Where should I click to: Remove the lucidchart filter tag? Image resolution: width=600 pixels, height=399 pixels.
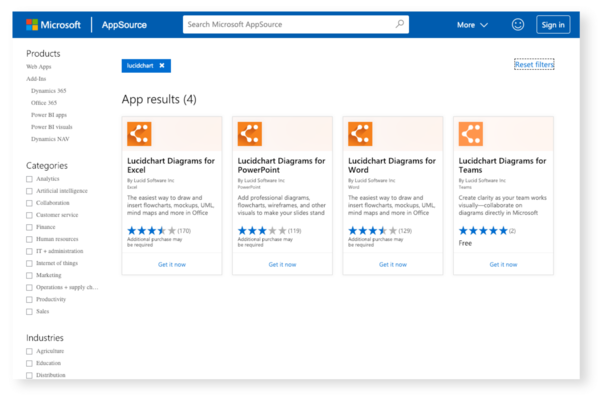click(162, 65)
